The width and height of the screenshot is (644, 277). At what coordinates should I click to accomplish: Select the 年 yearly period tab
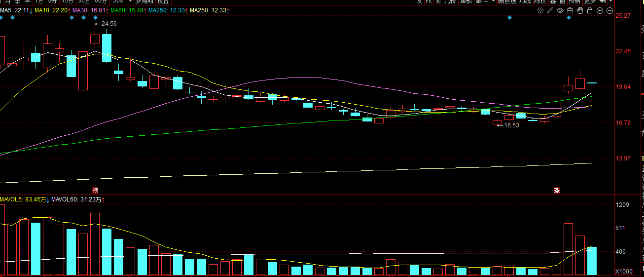coord(28,2)
